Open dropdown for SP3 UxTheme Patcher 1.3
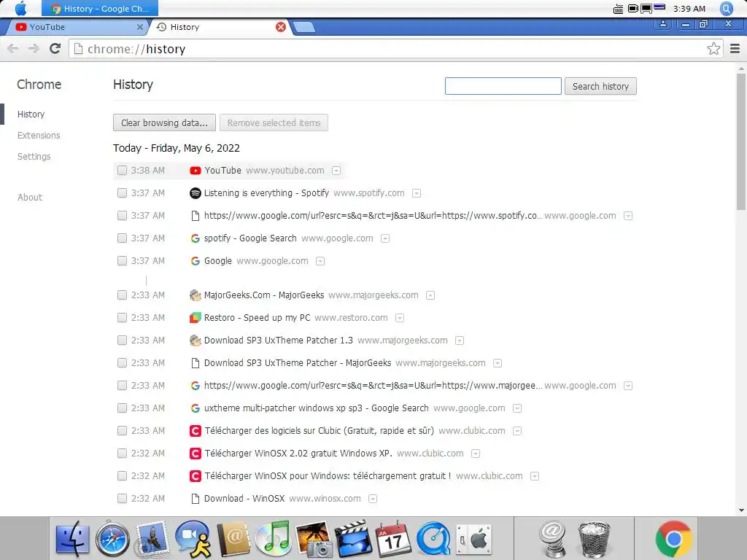The width and height of the screenshot is (747, 560). 460,341
